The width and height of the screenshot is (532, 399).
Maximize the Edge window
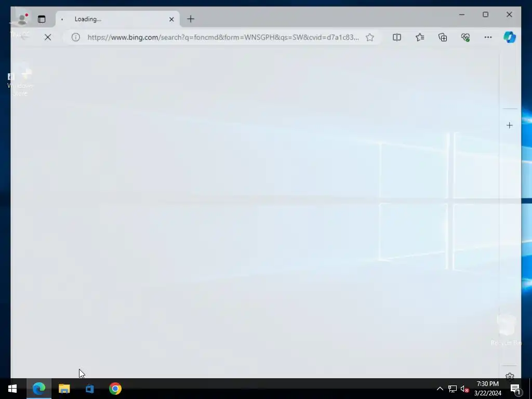pyautogui.click(x=486, y=15)
